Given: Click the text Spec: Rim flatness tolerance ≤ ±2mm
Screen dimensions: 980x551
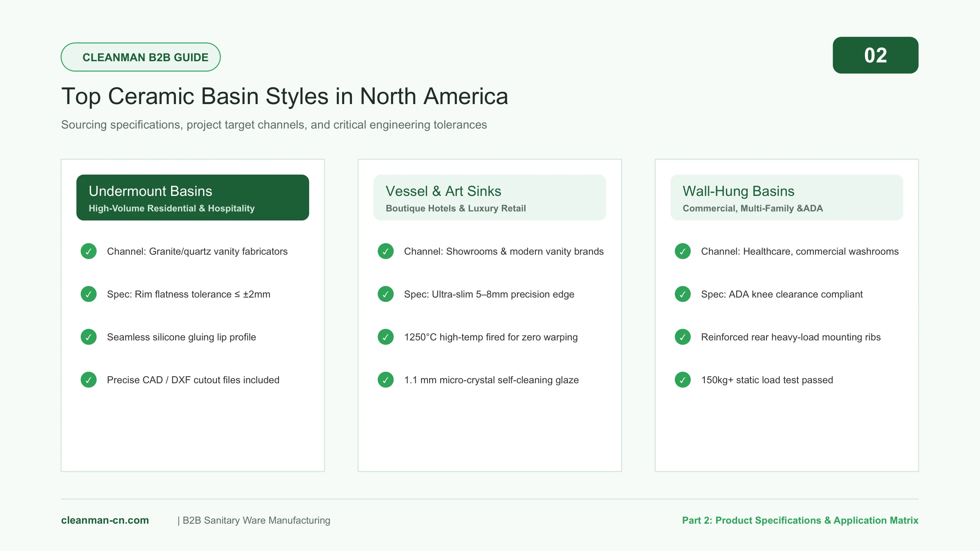Looking at the screenshot, I should coord(189,294).
